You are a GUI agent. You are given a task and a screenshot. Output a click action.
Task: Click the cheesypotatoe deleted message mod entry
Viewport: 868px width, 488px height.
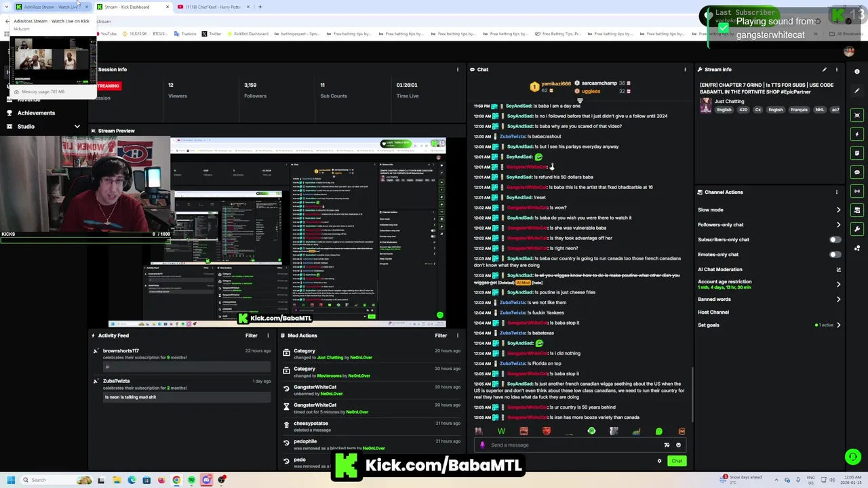pyautogui.click(x=372, y=426)
